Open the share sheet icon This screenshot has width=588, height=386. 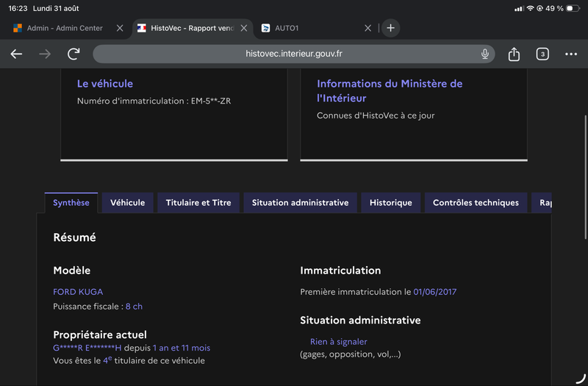514,54
